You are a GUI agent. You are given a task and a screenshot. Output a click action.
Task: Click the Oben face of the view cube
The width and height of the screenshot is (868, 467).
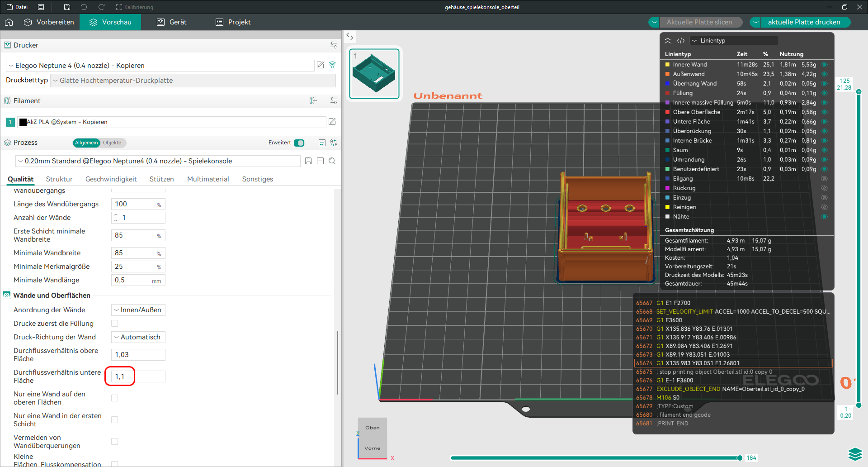point(373,427)
